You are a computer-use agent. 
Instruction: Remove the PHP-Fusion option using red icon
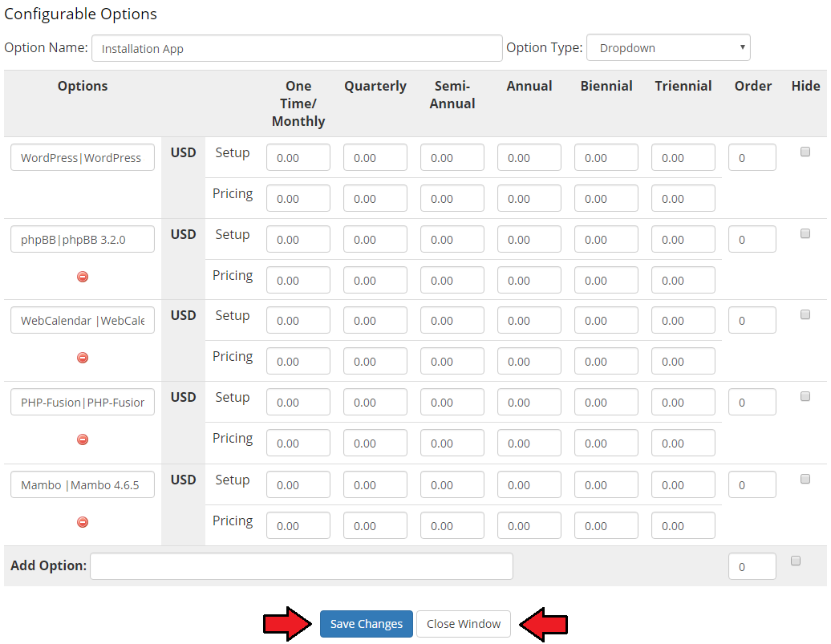(x=83, y=439)
